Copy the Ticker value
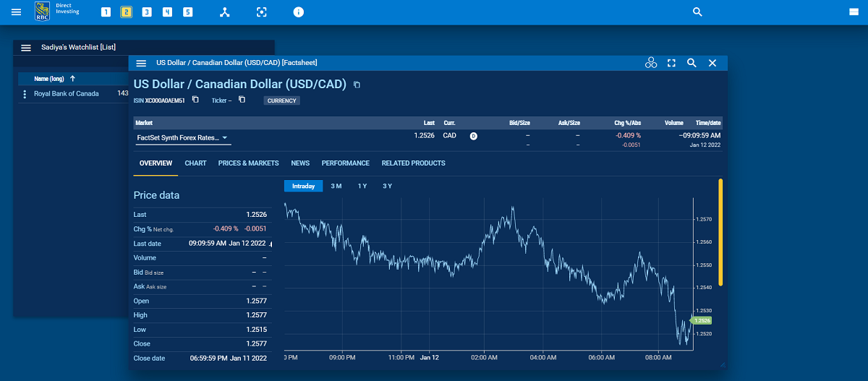 [242, 100]
